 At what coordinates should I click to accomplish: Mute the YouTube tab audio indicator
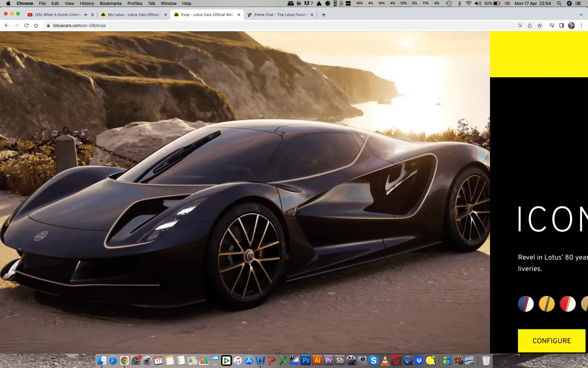tap(86, 15)
